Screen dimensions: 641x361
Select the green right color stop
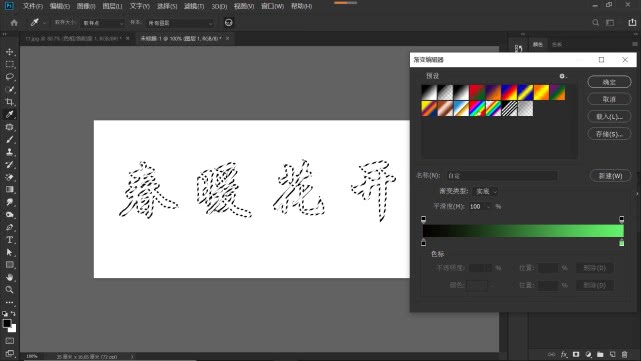coord(621,243)
